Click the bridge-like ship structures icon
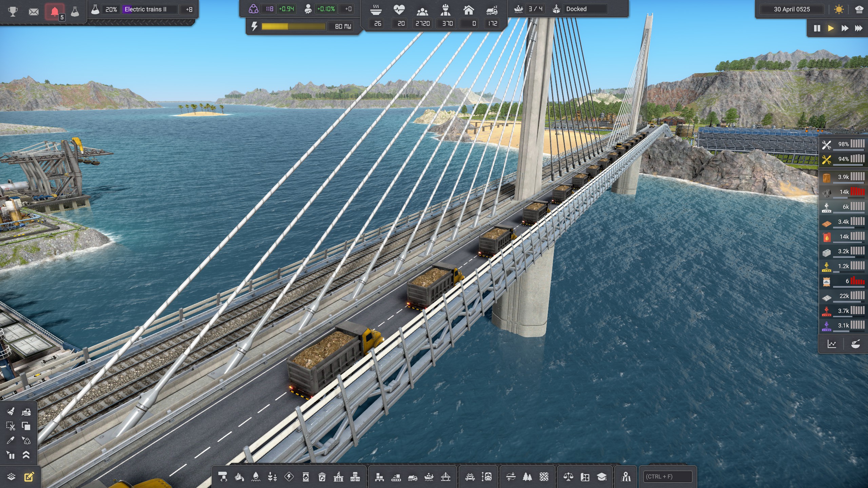Image resolution: width=868 pixels, height=488 pixels. click(446, 477)
